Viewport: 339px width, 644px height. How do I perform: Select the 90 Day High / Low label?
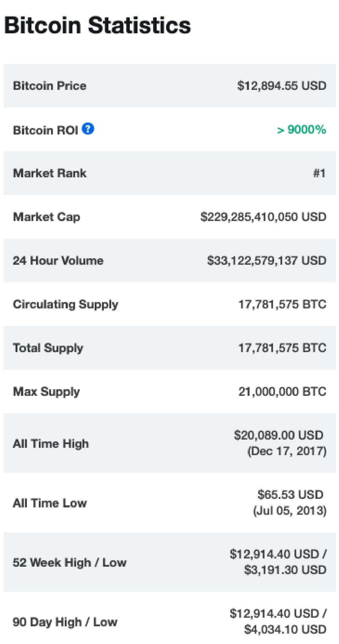coord(65,622)
